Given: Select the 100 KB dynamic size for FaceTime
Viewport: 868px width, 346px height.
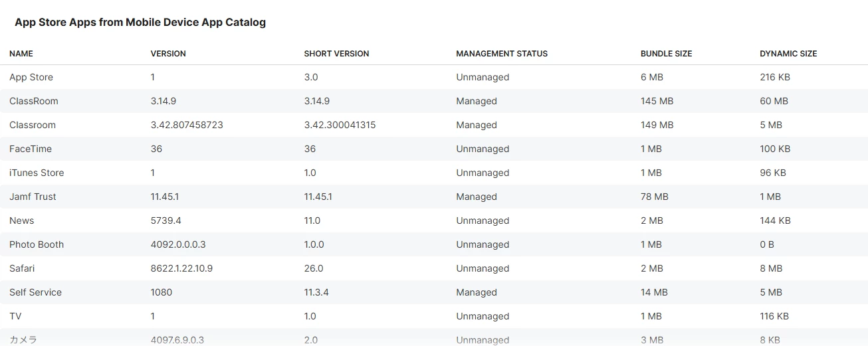Looking at the screenshot, I should pyautogui.click(x=775, y=149).
